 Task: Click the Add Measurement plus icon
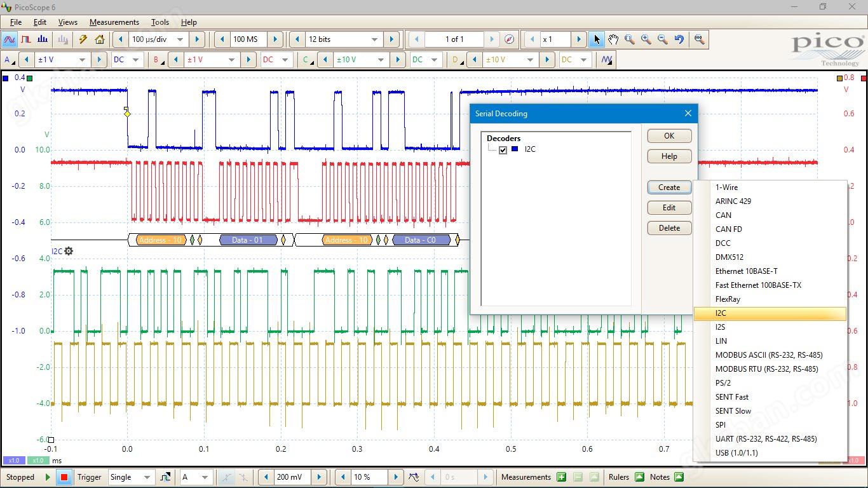[561, 477]
